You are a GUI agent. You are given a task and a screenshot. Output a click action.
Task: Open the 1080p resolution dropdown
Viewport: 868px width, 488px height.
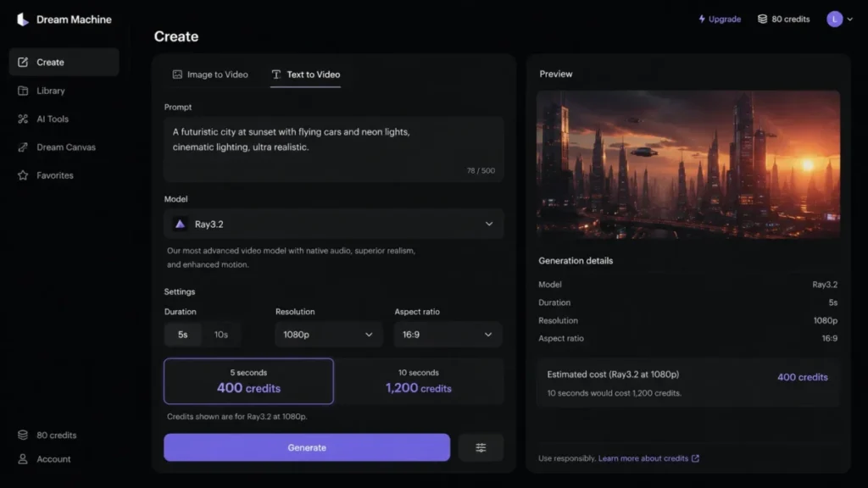(328, 335)
